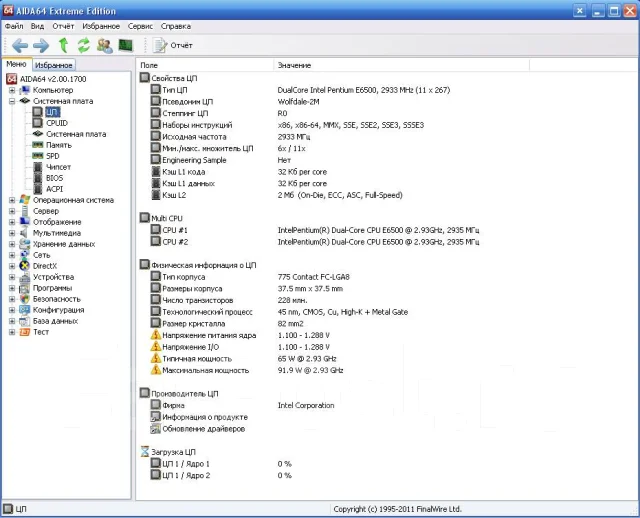Expand the Отображение tree node
Screen dimensions: 640x518
pyautogui.click(x=12, y=222)
